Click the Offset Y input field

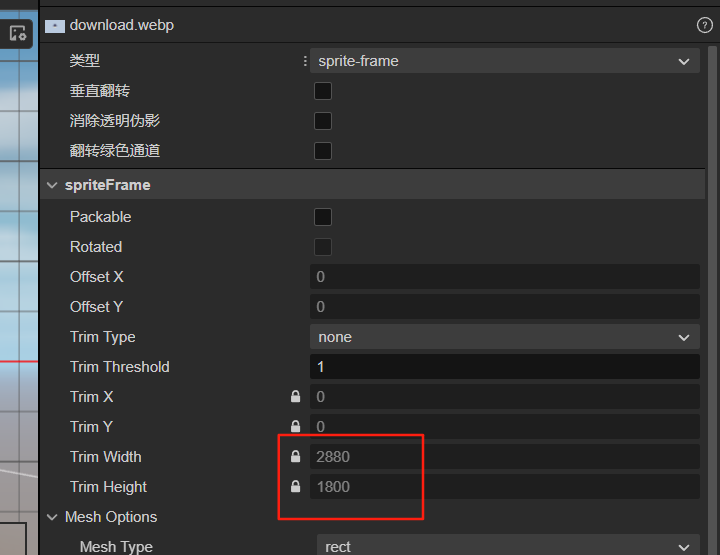505,307
